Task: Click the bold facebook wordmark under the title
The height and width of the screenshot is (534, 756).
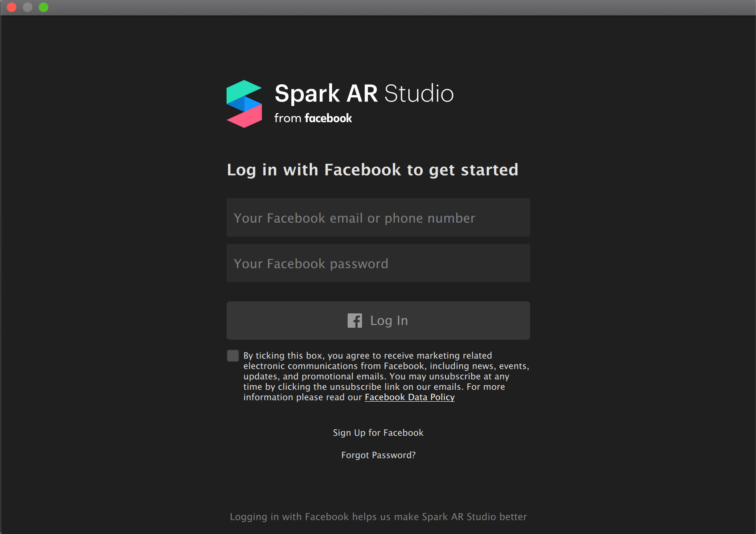Action: (328, 118)
